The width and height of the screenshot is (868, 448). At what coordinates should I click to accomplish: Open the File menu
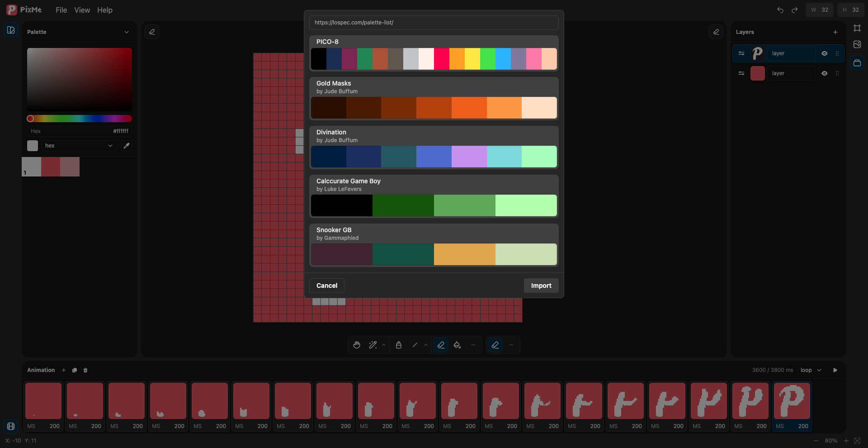(x=61, y=10)
